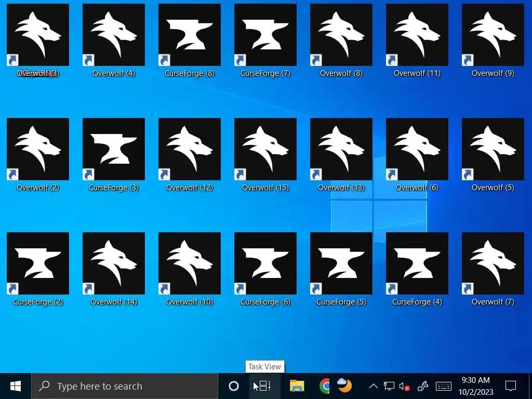This screenshot has height=399, width=532.
Task: Open network status tray icon
Action: (389, 386)
